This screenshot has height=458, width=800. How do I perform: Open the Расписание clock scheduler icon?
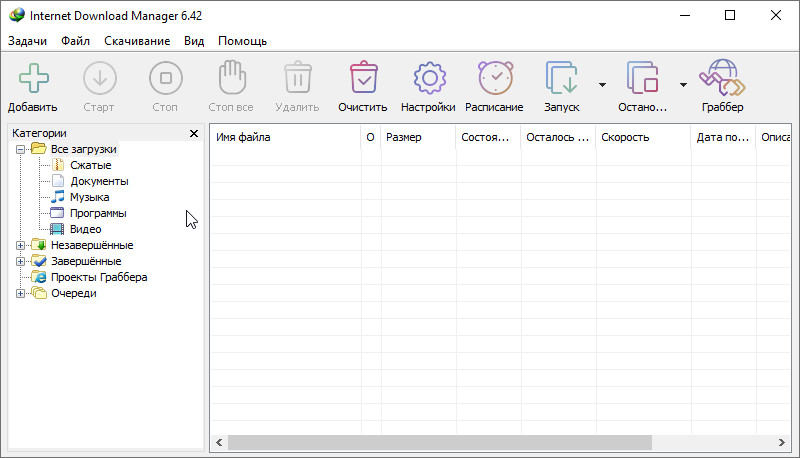[494, 78]
